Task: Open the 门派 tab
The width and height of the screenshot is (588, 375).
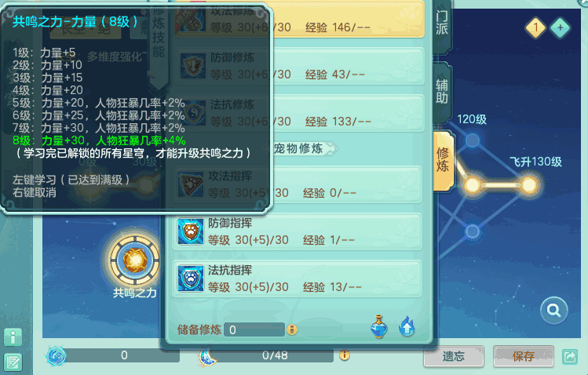Action: [x=442, y=24]
